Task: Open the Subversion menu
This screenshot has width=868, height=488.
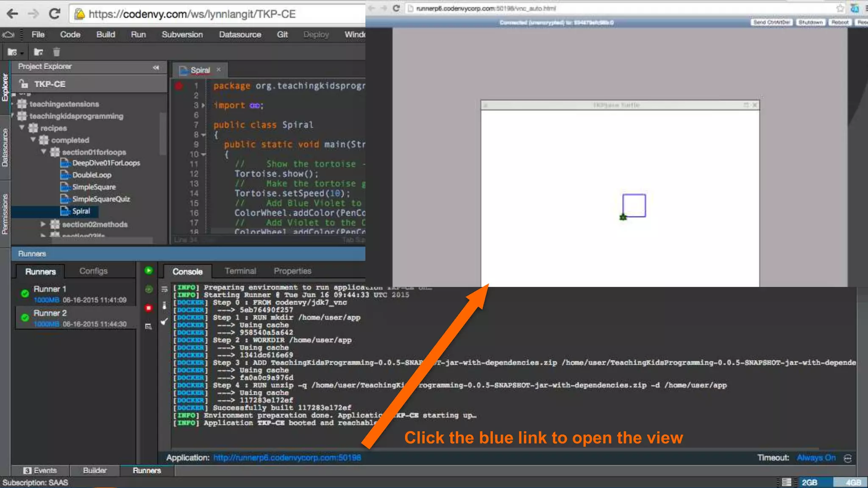Action: 182,34
